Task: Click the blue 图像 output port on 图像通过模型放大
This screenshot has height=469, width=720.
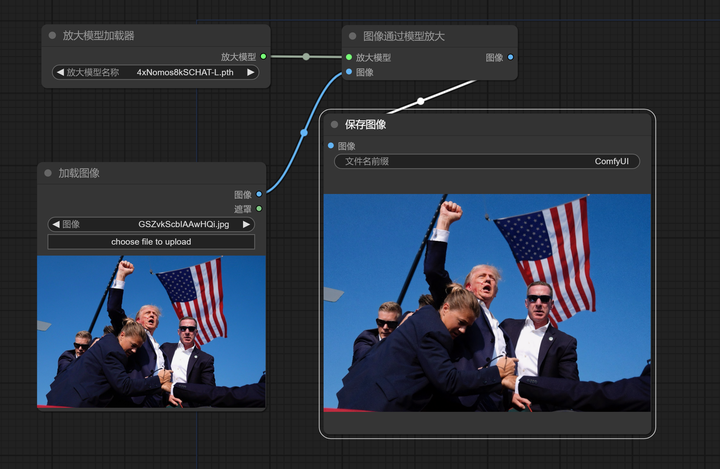Action: point(511,57)
